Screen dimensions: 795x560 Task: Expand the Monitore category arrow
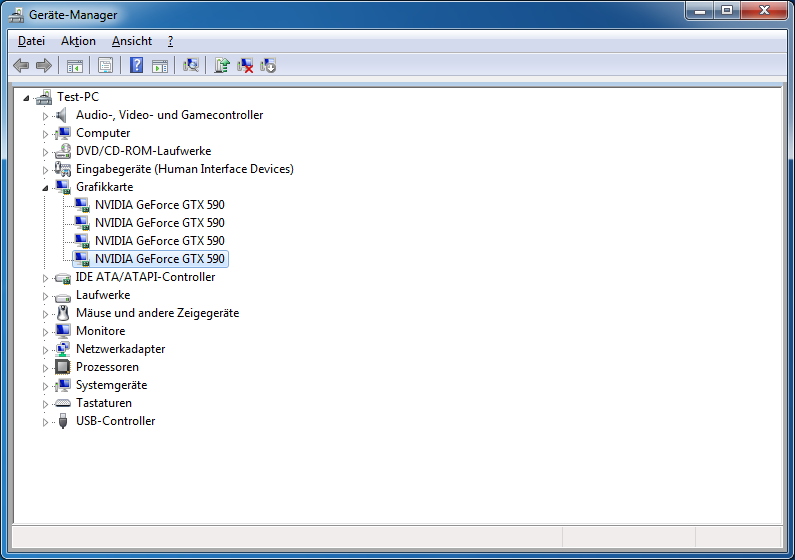point(45,332)
